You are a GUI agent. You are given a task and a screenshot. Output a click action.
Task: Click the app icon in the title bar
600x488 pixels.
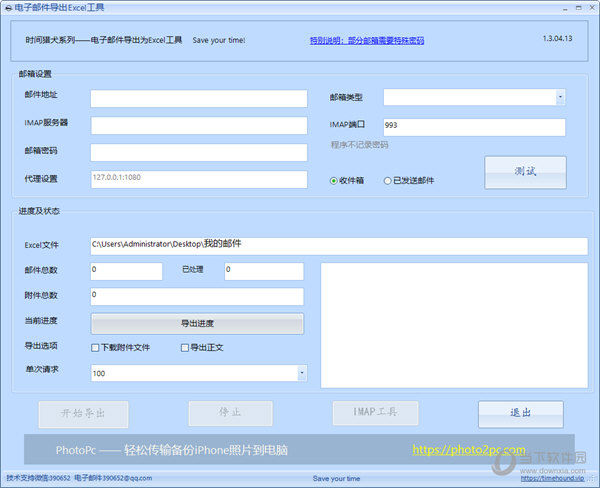(8, 8)
